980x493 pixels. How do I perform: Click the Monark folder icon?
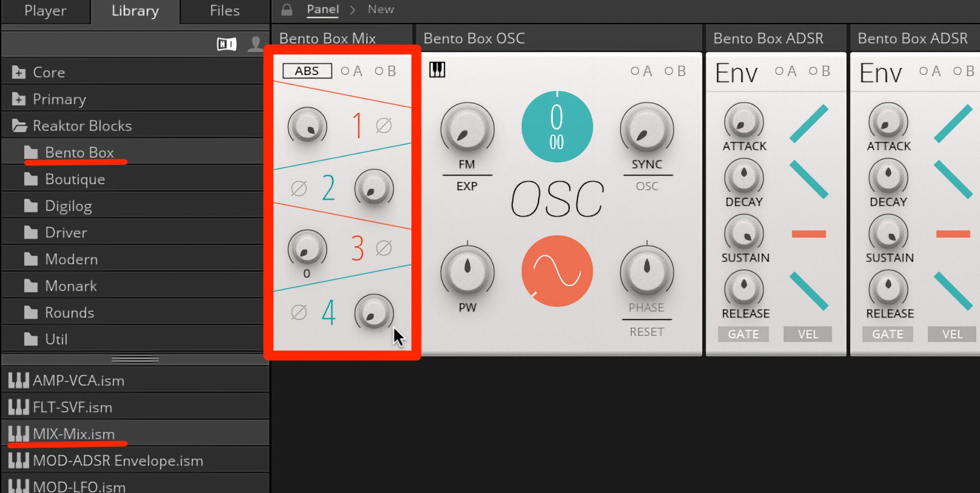(x=31, y=286)
